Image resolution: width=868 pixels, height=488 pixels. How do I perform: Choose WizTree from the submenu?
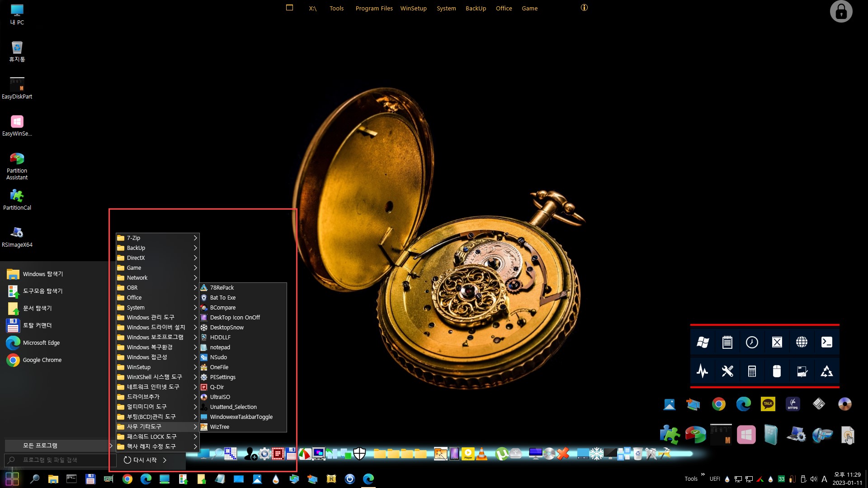pos(243,427)
